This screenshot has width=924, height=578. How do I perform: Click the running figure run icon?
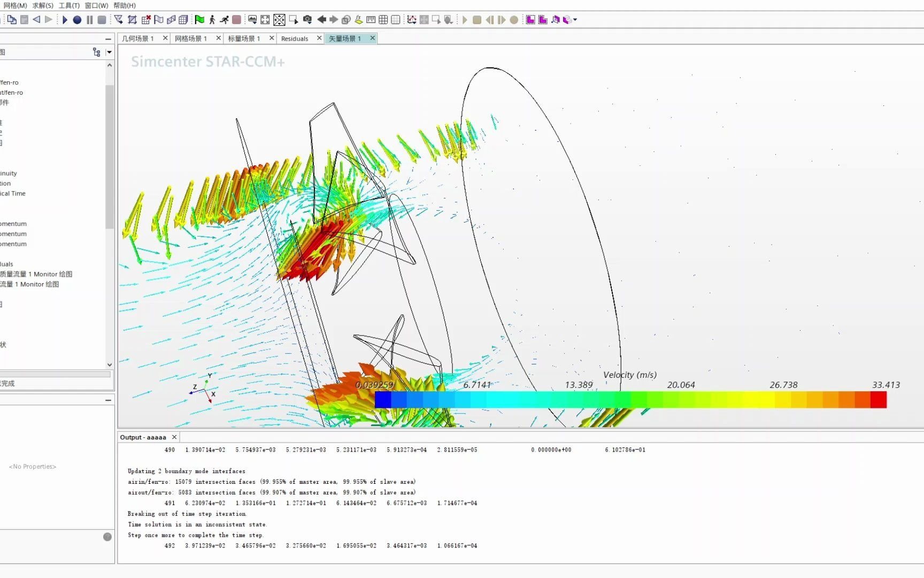pyautogui.click(x=224, y=20)
